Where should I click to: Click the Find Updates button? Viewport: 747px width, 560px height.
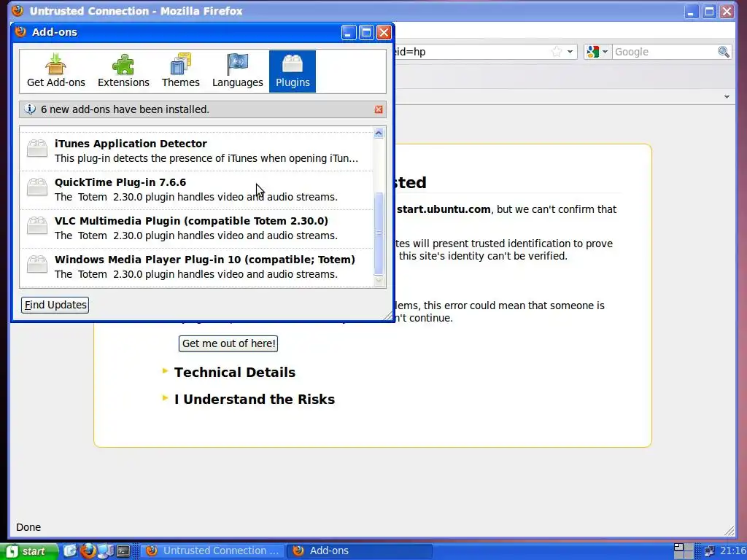[x=55, y=305]
